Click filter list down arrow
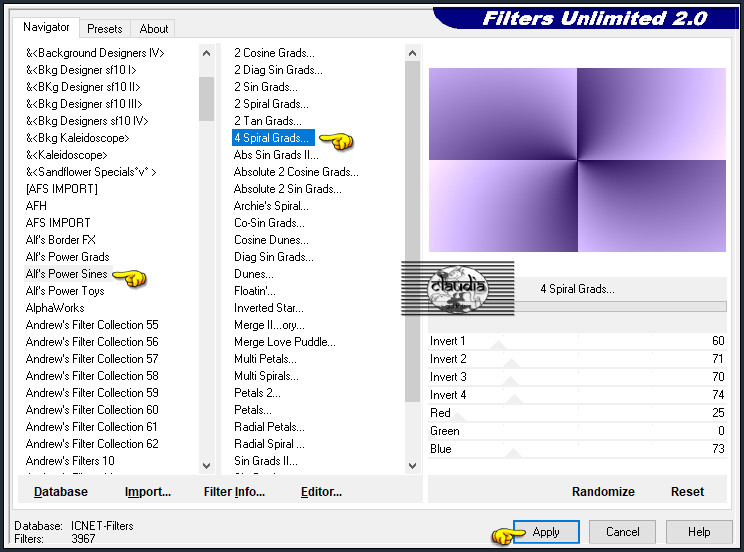The image size is (744, 552). (x=412, y=466)
